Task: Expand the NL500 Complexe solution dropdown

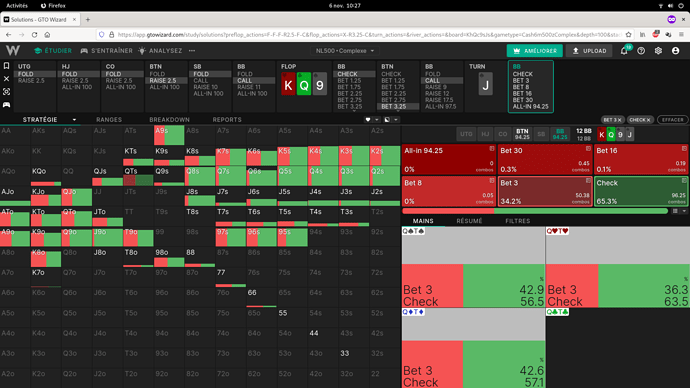Action: (x=345, y=51)
